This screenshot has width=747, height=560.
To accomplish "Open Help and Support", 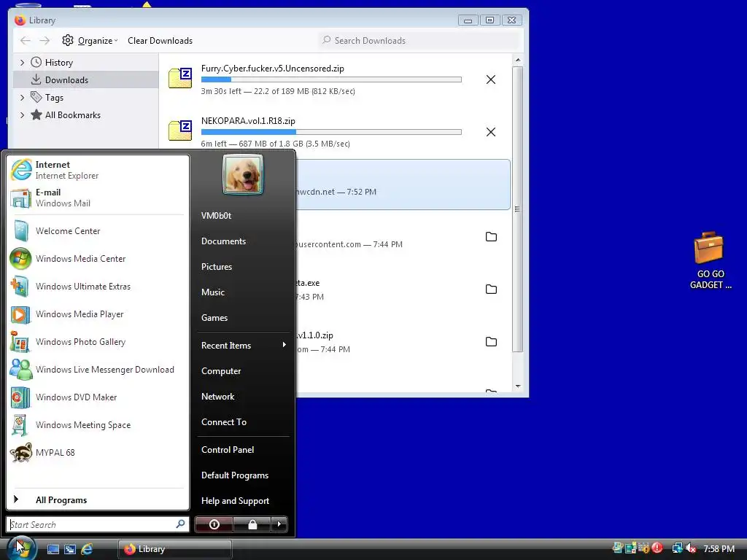I will click(x=243, y=501).
